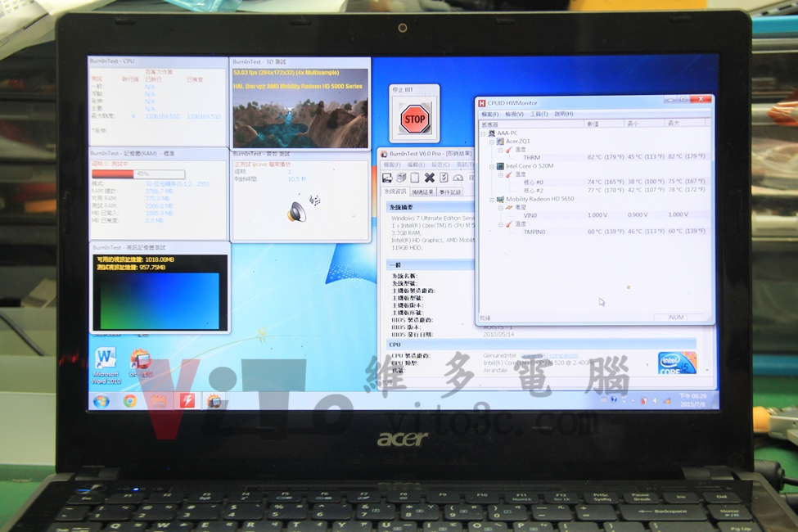Open HWMonitor 檔案(F) menu
This screenshot has height=532, width=798.
(x=490, y=114)
